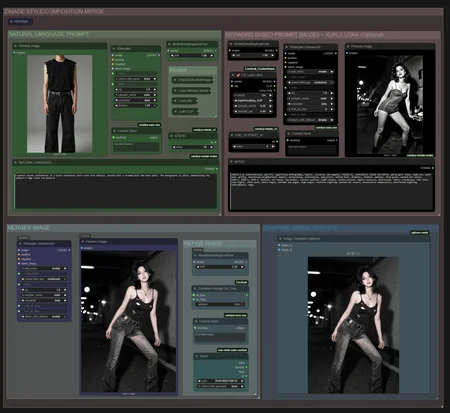This screenshot has width=450, height=413.
Task: Open the README node button
Action: (21, 21)
